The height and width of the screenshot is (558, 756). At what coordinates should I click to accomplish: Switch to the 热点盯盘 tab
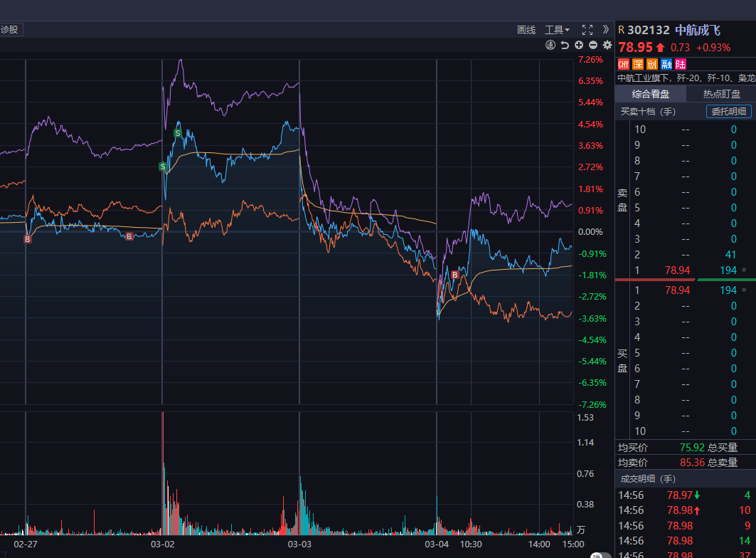click(x=721, y=94)
